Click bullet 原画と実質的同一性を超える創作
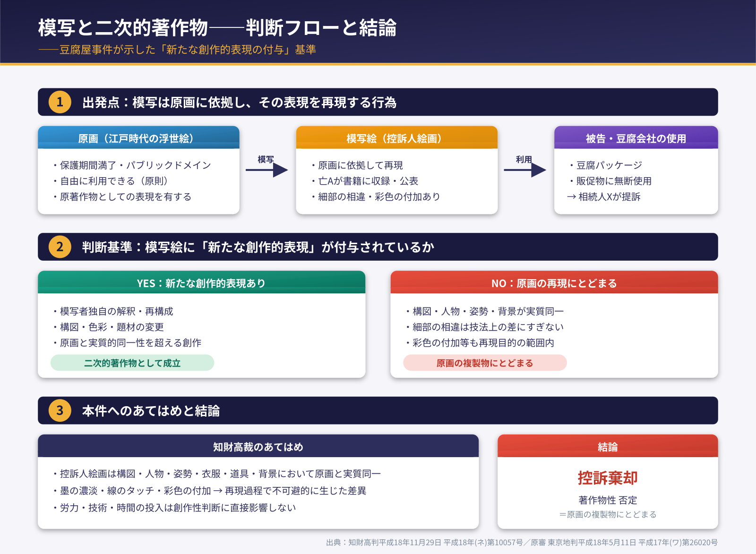The height and width of the screenshot is (554, 756). point(126,342)
